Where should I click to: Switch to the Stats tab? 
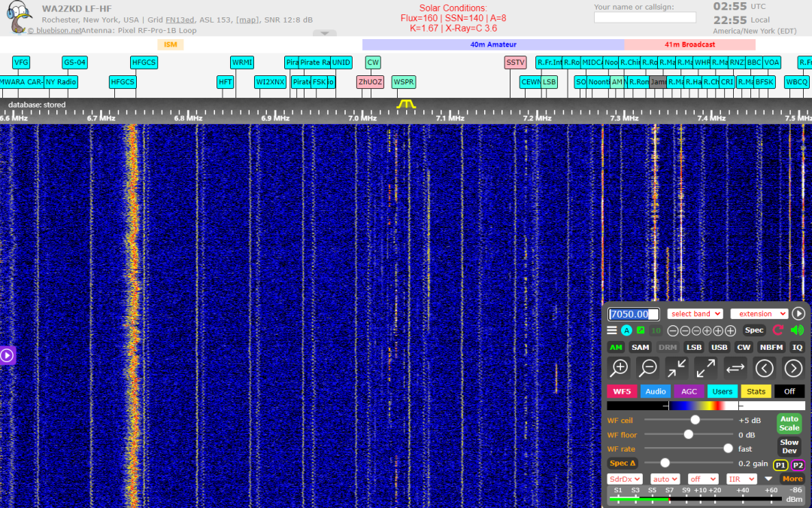click(756, 391)
